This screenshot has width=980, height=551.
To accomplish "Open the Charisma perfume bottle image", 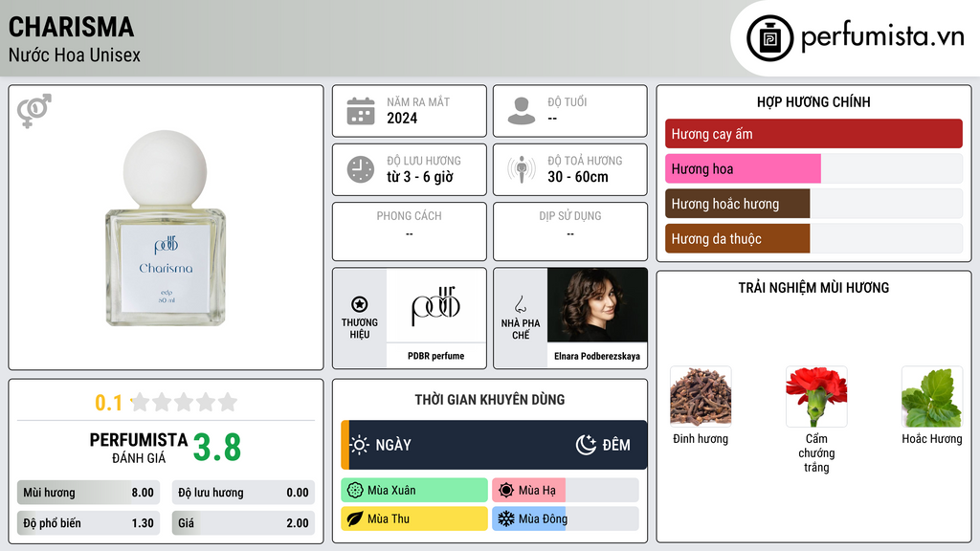I will pos(165,228).
